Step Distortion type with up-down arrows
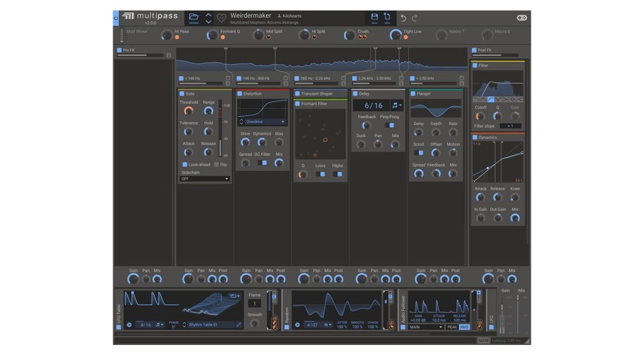Screen dimensions: 644x355 tap(241, 122)
